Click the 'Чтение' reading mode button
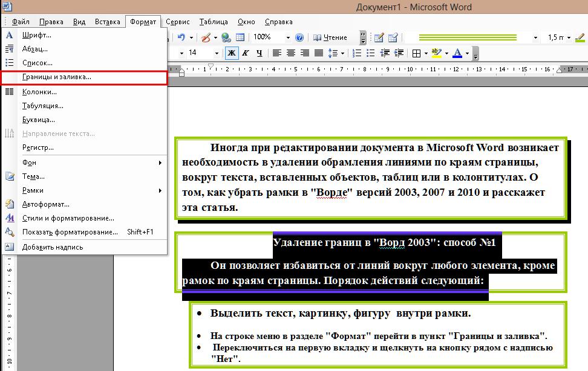Screen dimensions: 588x371 [x=330, y=37]
